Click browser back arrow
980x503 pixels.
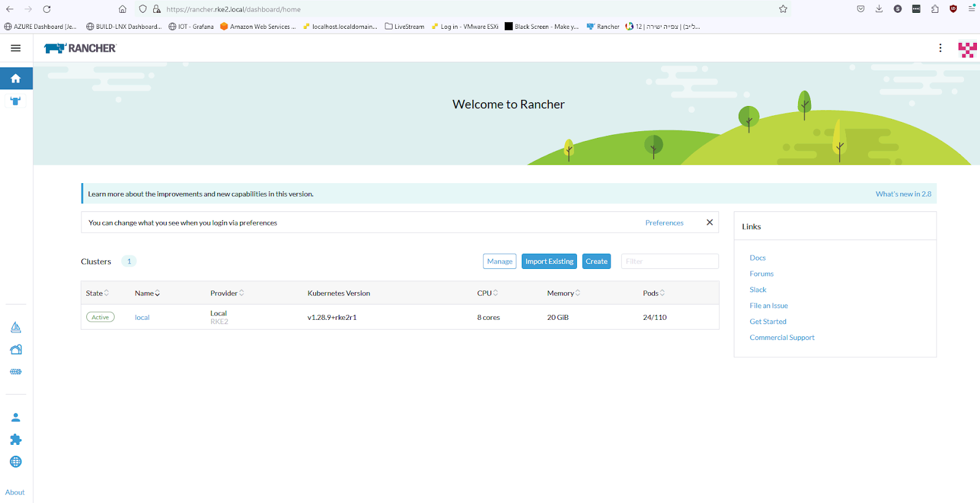tap(10, 9)
